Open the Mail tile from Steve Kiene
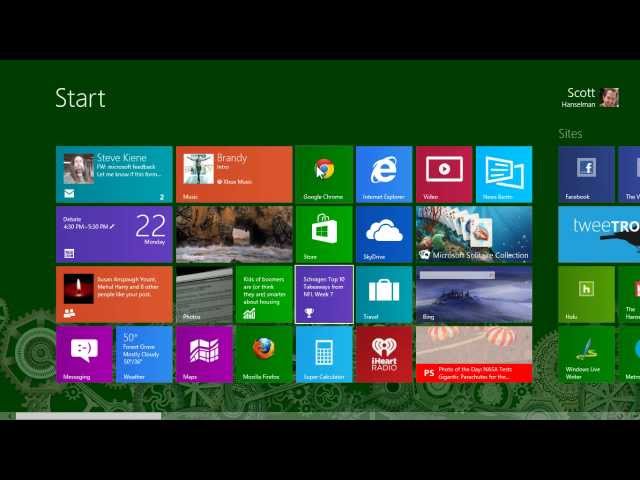 coord(114,174)
